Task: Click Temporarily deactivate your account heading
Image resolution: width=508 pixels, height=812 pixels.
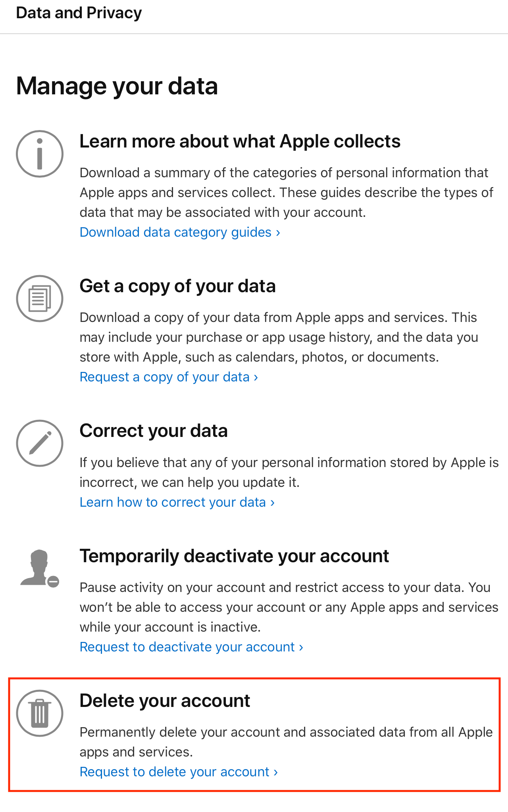Action: click(234, 556)
